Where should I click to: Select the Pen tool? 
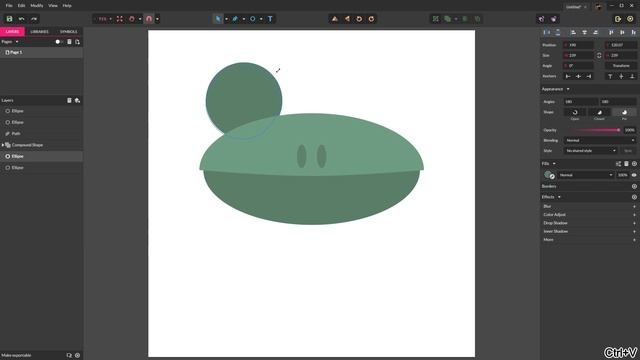tap(235, 19)
